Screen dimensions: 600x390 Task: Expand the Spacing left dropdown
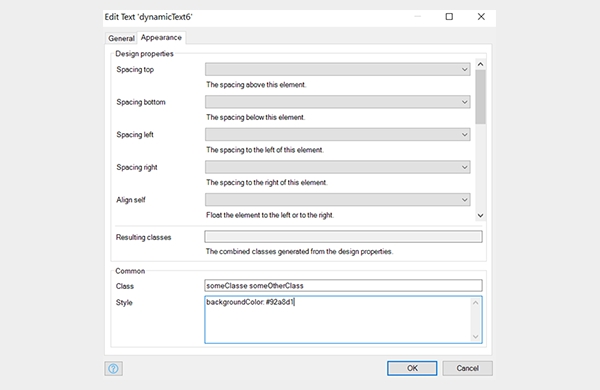338,134
